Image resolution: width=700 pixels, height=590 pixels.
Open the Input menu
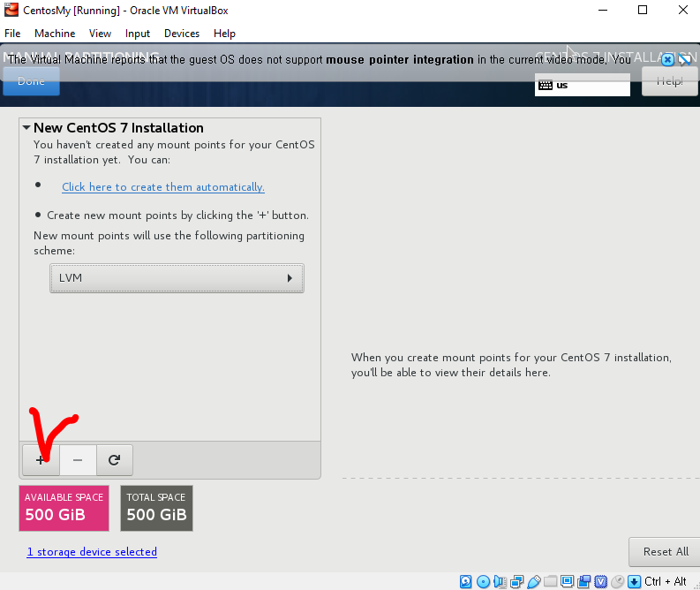[138, 34]
